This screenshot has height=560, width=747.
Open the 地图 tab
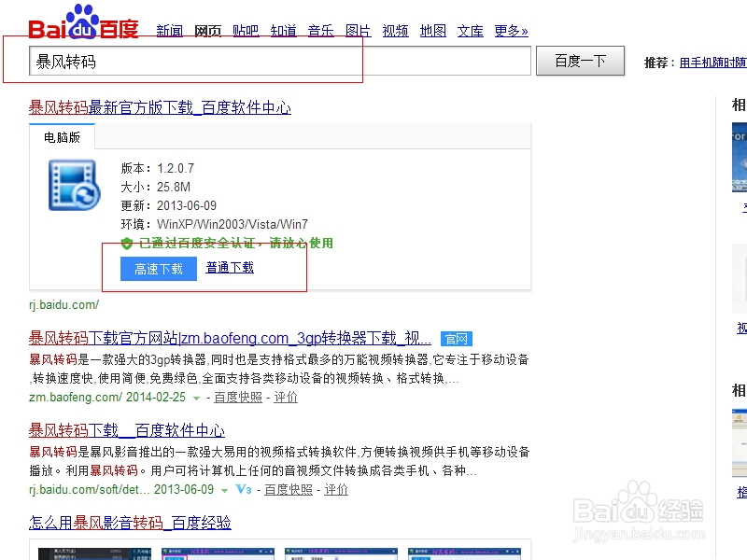[x=433, y=31]
